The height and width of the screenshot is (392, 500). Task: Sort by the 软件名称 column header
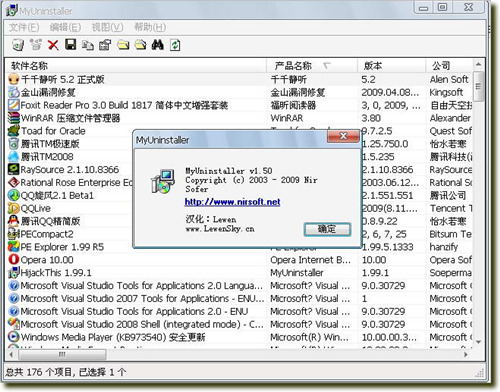(x=135, y=66)
